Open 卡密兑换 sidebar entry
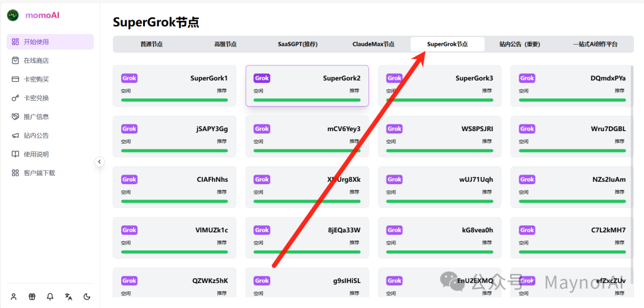The image size is (644, 308). pos(50,98)
